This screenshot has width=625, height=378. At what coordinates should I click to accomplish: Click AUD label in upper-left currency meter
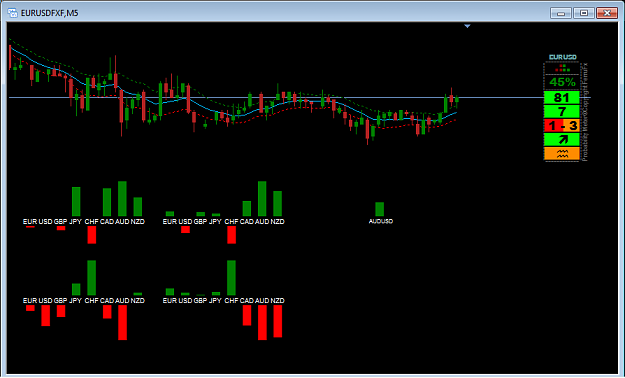click(122, 222)
